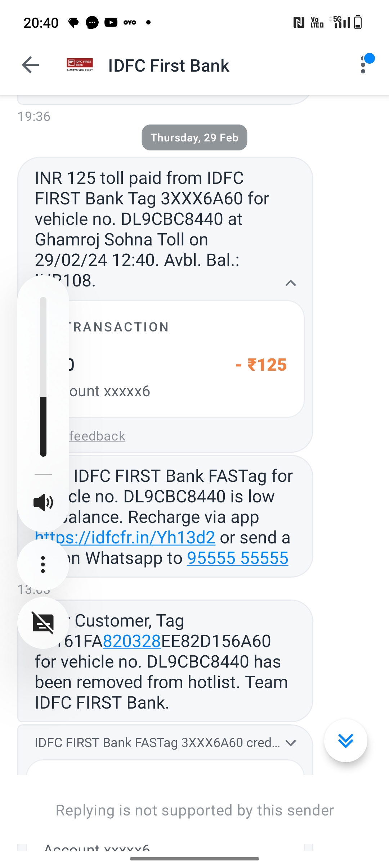Collapse the INR 125 toll message
This screenshot has width=389, height=868.
[291, 283]
